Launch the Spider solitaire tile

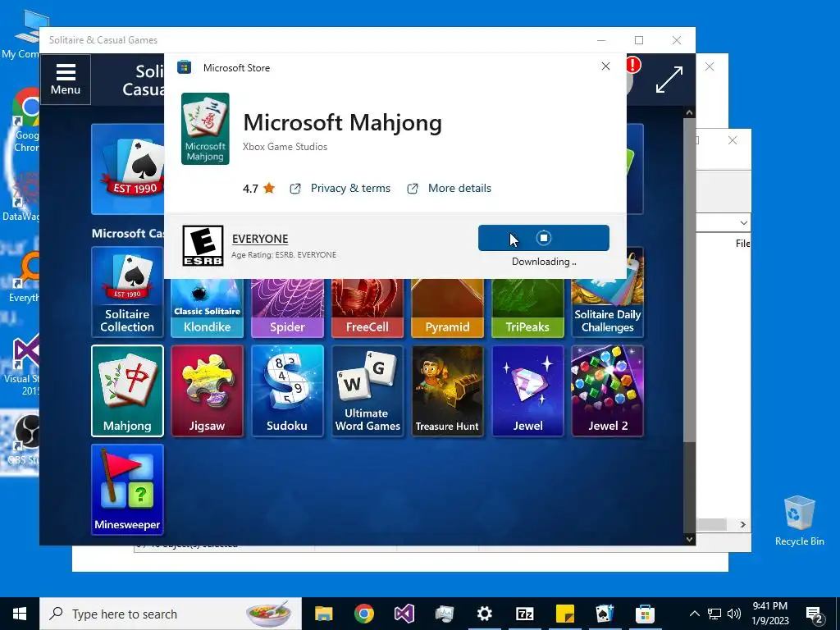point(287,308)
